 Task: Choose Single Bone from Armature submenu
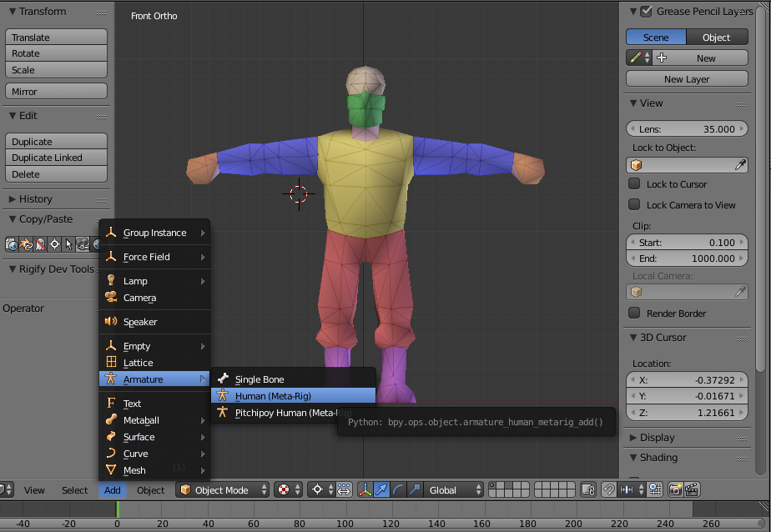coord(293,379)
